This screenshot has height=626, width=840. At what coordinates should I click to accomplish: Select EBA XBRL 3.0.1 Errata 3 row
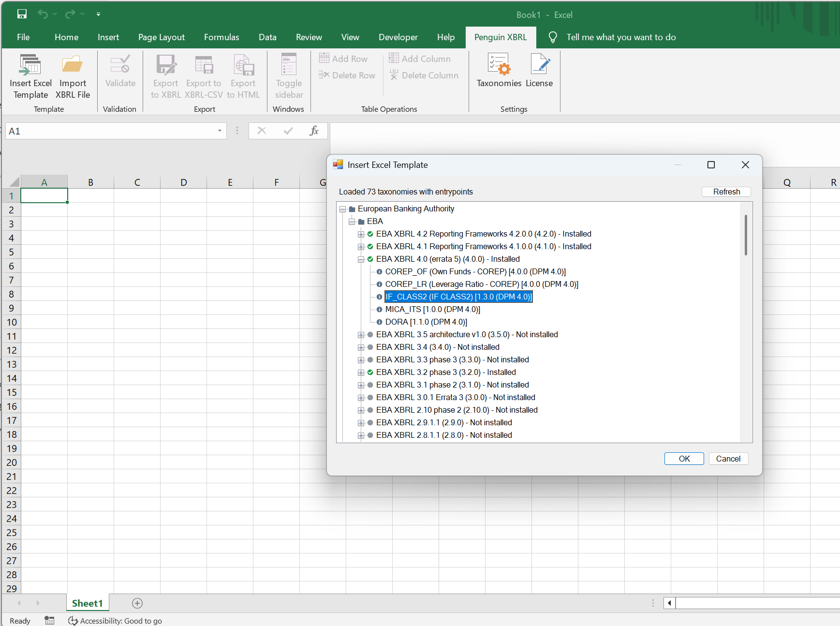(456, 398)
